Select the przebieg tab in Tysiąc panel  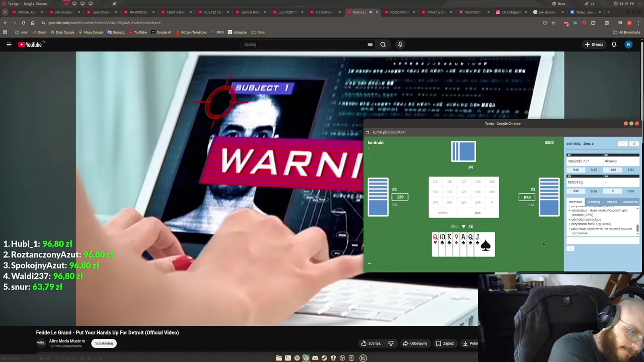[x=594, y=202]
